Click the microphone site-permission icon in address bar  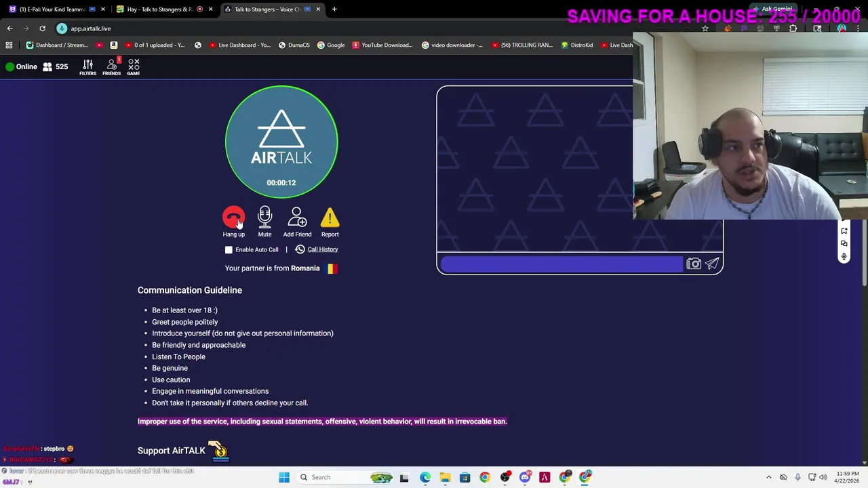[62, 28]
